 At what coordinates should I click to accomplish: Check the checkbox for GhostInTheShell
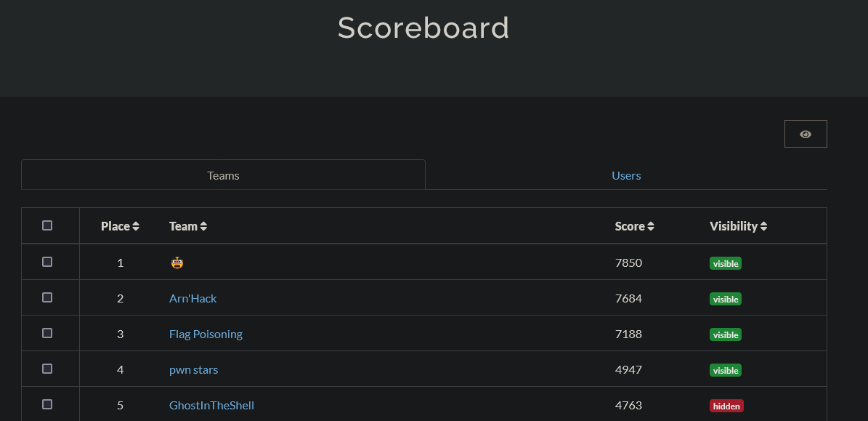[47, 404]
